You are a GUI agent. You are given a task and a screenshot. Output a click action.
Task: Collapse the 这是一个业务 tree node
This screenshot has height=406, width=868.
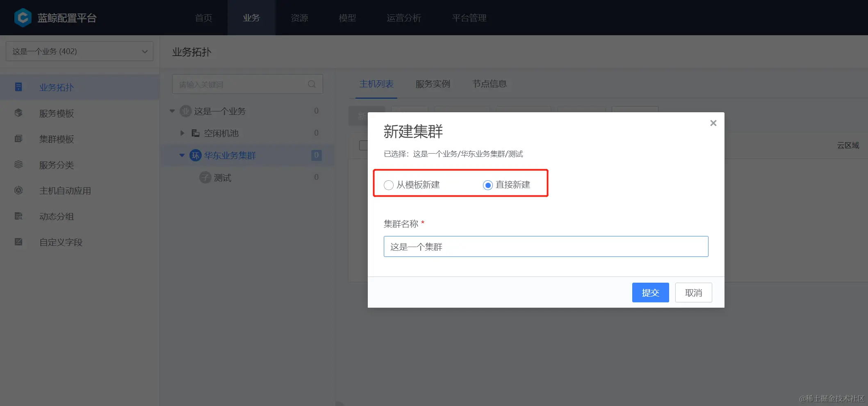coord(172,111)
